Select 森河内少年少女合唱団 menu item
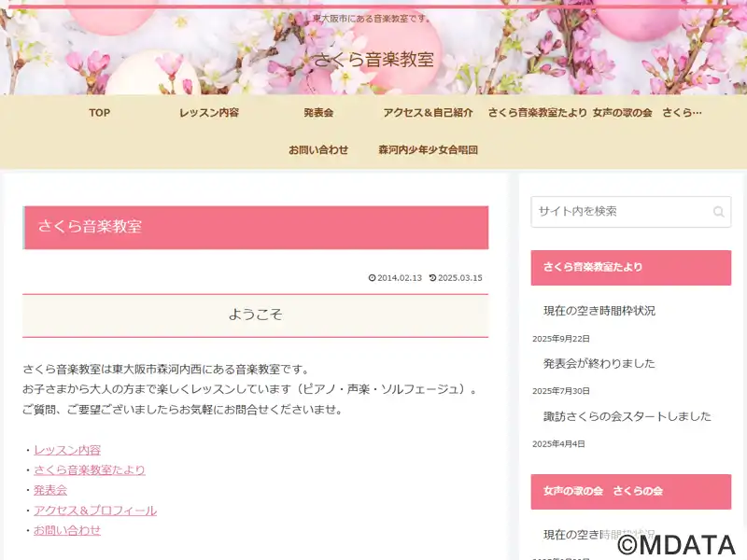This screenshot has height=560, width=747. pos(429,150)
